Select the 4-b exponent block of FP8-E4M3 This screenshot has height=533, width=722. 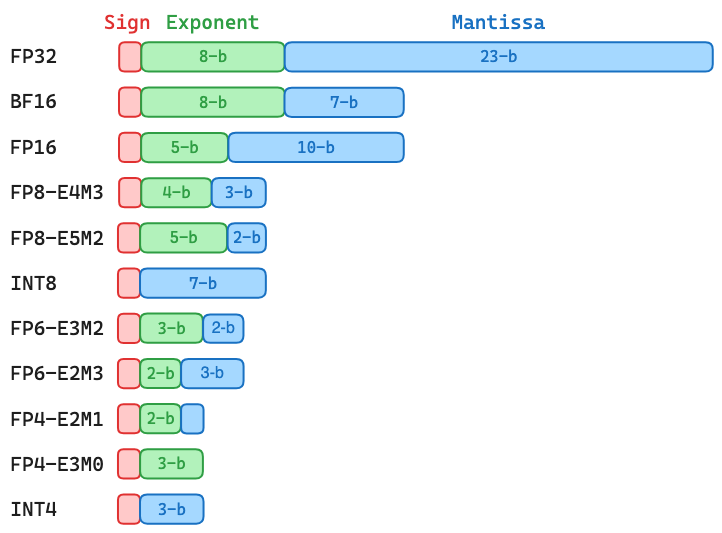(176, 192)
